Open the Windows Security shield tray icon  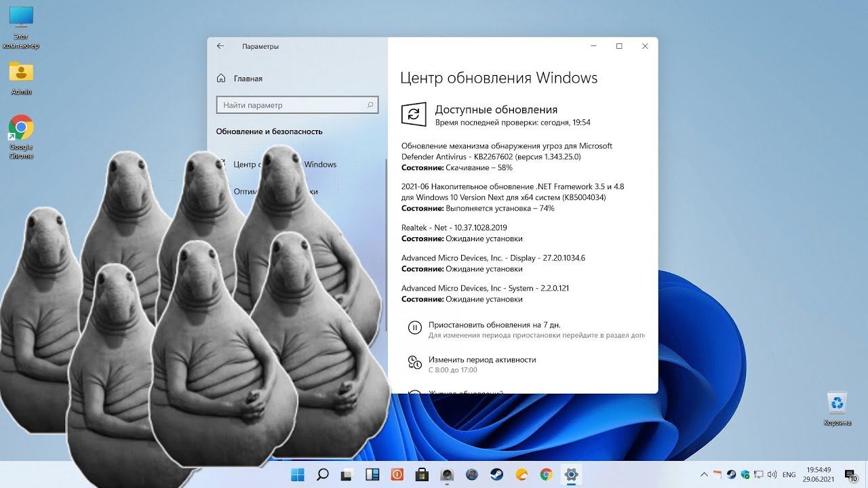coord(745,474)
